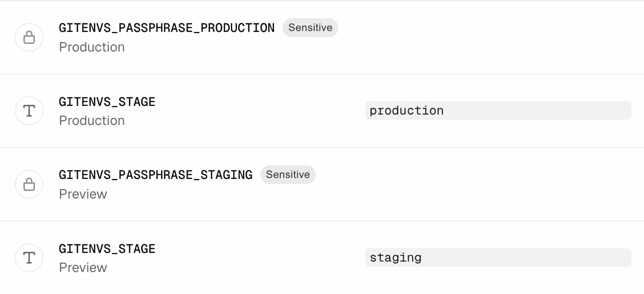Viewport: 644px width, 294px height.
Task: Click the text-type icon for production GITENVS_STAGE
Action: point(29,111)
